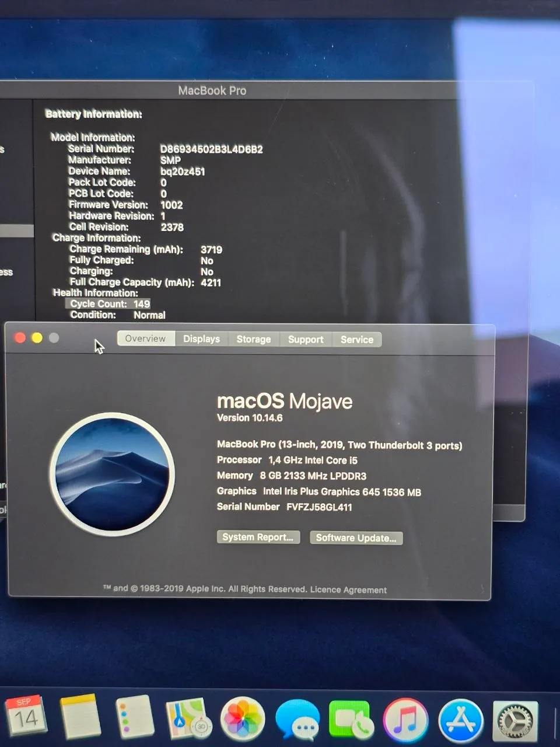Click the Version 10.14.6 text
Image resolution: width=560 pixels, height=747 pixels.
[x=250, y=418]
